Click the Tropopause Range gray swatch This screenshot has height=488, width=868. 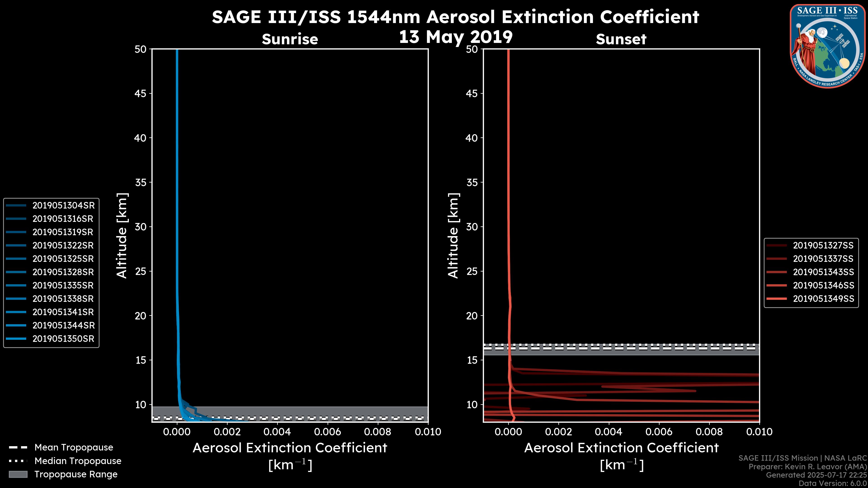[18, 474]
